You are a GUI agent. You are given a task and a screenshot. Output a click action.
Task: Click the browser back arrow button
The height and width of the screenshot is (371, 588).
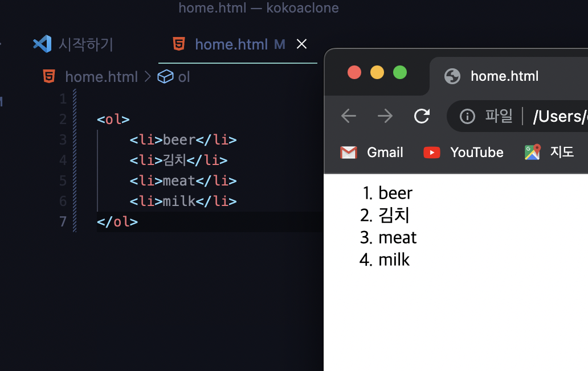348,116
